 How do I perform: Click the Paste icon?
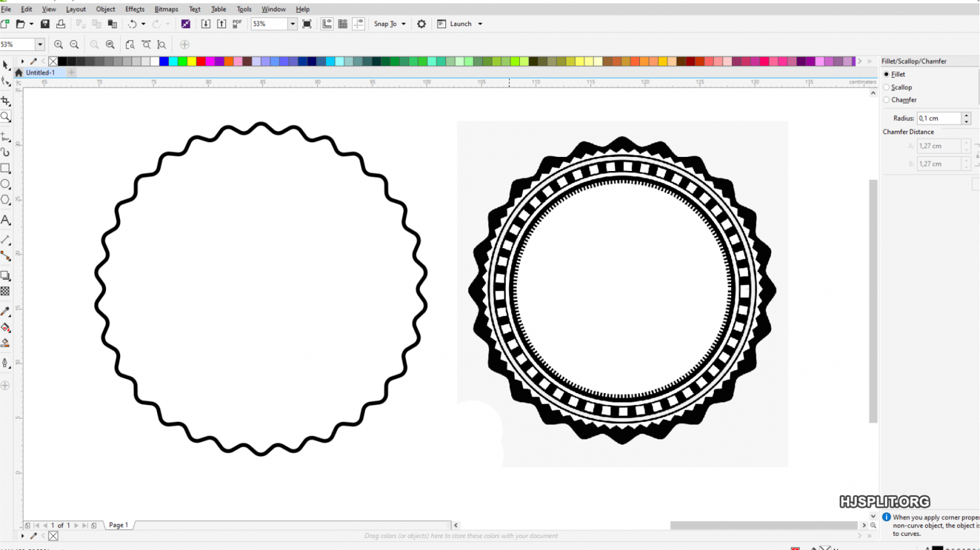pyautogui.click(x=112, y=24)
